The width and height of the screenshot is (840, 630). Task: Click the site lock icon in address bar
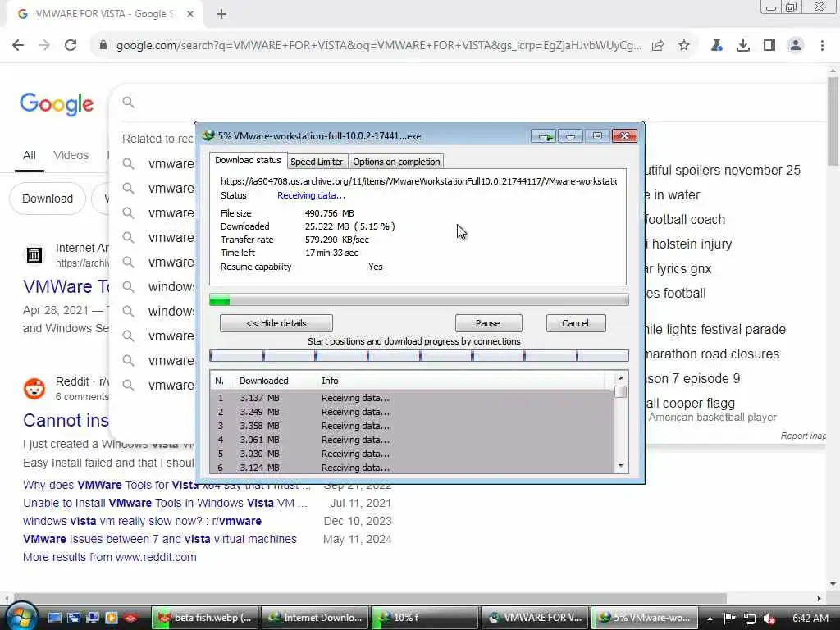pos(103,46)
